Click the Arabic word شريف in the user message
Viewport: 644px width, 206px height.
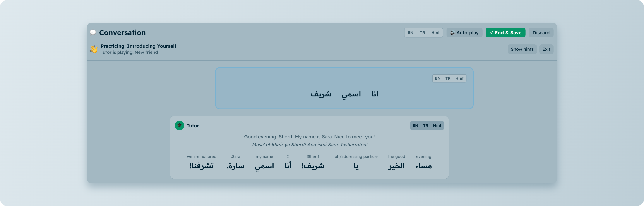click(x=321, y=94)
